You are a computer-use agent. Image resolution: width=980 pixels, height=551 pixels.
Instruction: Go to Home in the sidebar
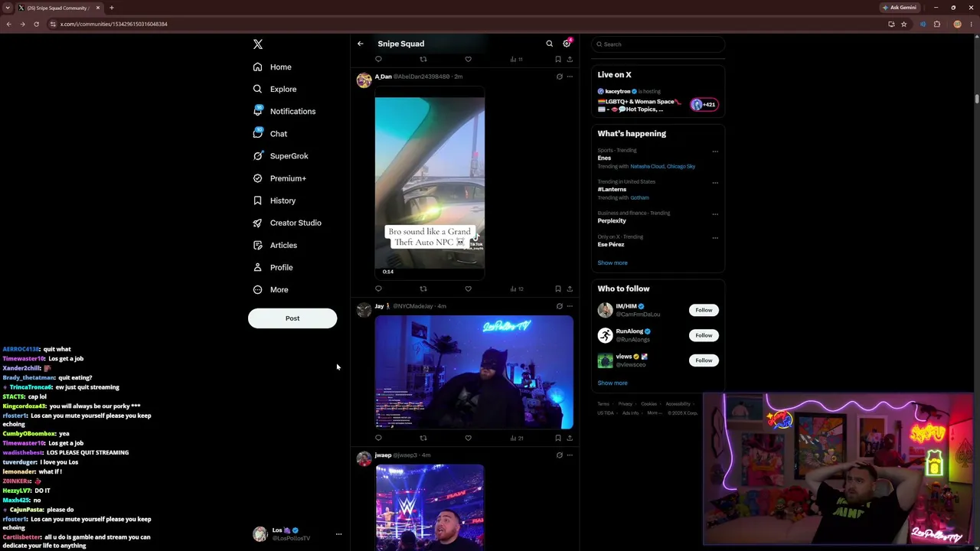(273, 67)
